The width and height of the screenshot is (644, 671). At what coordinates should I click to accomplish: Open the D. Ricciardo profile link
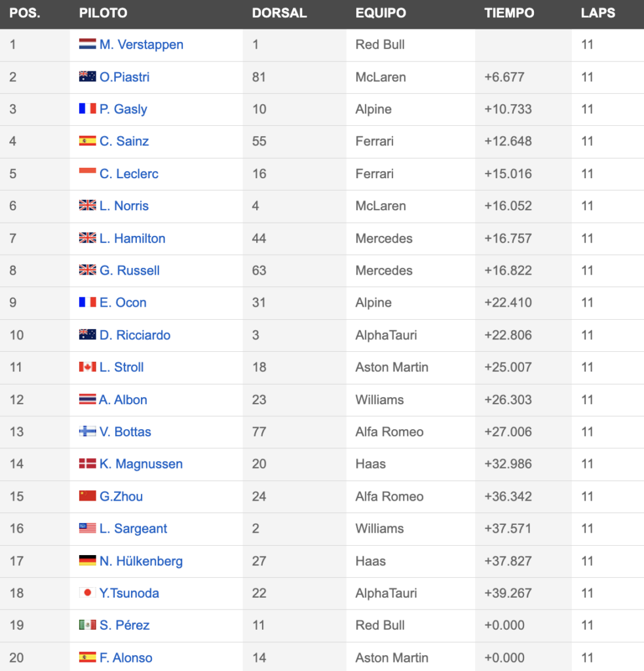click(x=135, y=335)
